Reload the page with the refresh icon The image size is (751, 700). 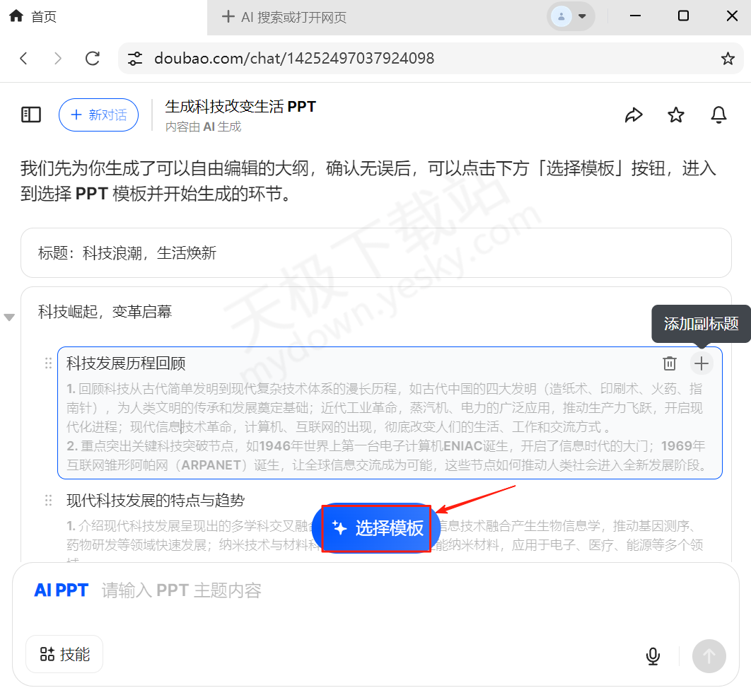[92, 58]
